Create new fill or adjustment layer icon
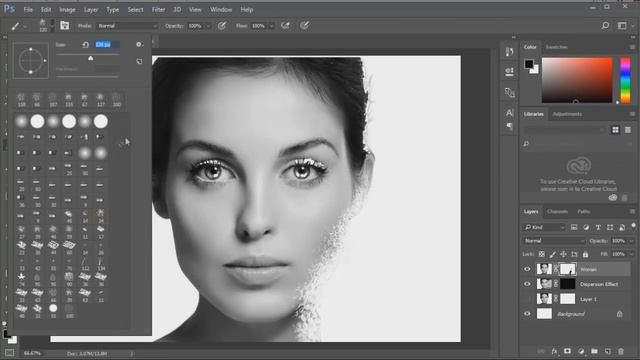Image resolution: width=640 pixels, height=360 pixels. coord(581,351)
